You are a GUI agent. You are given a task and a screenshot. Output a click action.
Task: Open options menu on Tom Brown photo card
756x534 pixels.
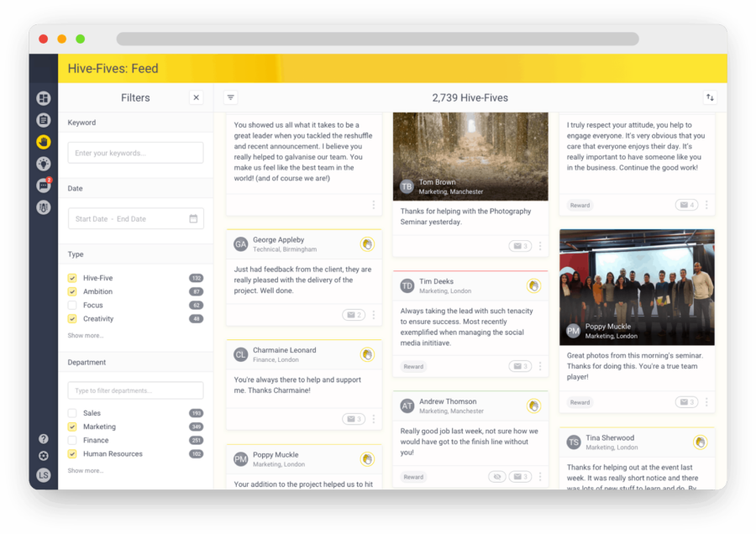540,246
